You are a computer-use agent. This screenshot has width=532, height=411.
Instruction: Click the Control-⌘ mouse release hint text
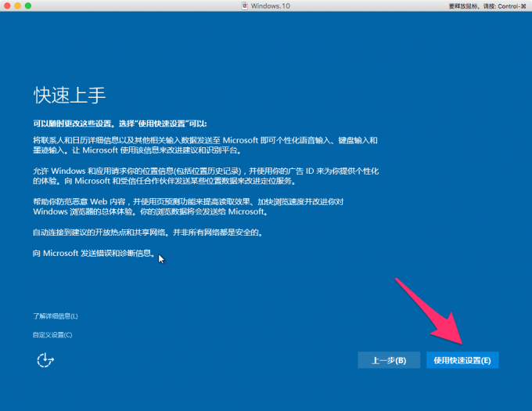click(x=487, y=6)
